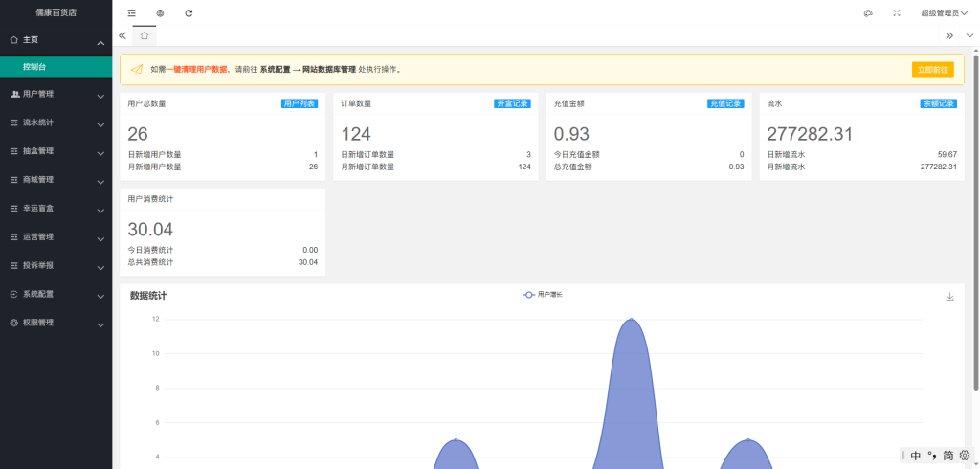Viewport: 980px width, 469px height.
Task: Click the 277282.31 流水 total value
Action: point(810,134)
